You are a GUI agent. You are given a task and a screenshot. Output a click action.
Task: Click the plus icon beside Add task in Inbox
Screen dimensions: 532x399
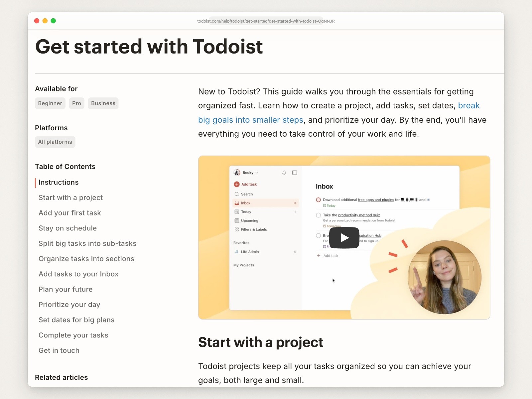(x=319, y=255)
